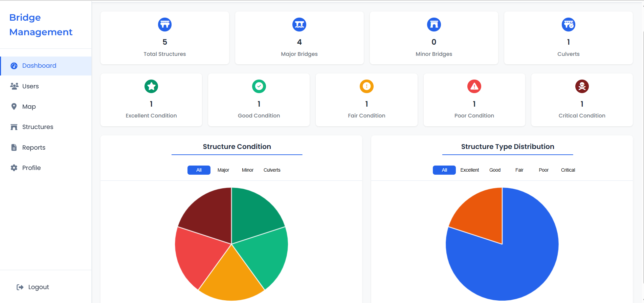Click the Logout button
This screenshot has width=644, height=303.
click(33, 287)
